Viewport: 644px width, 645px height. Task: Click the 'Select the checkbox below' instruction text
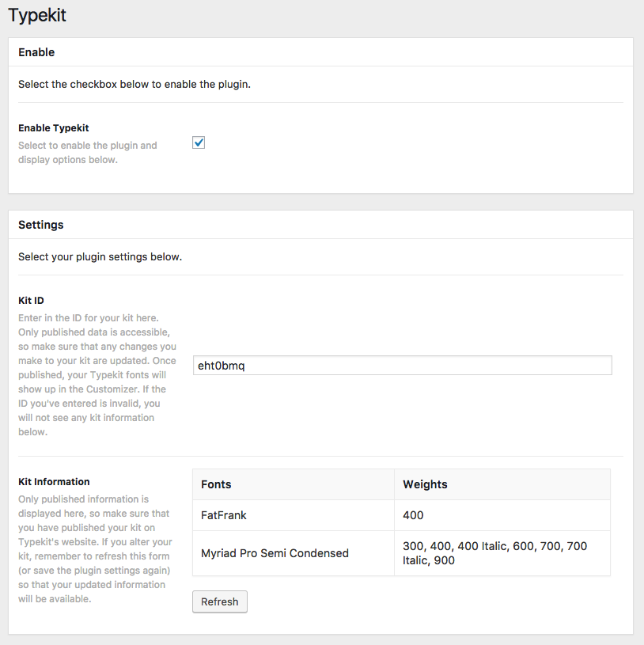134,84
